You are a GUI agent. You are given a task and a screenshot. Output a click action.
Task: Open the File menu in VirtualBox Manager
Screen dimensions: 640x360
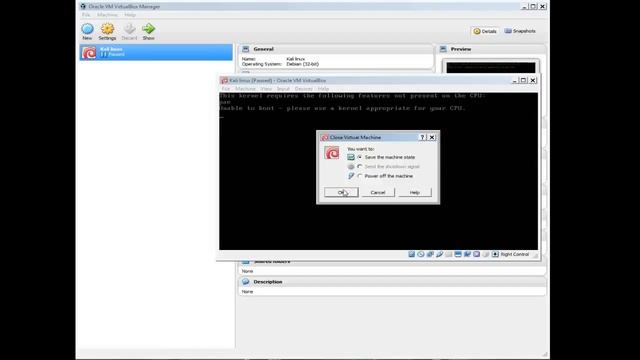click(86, 15)
